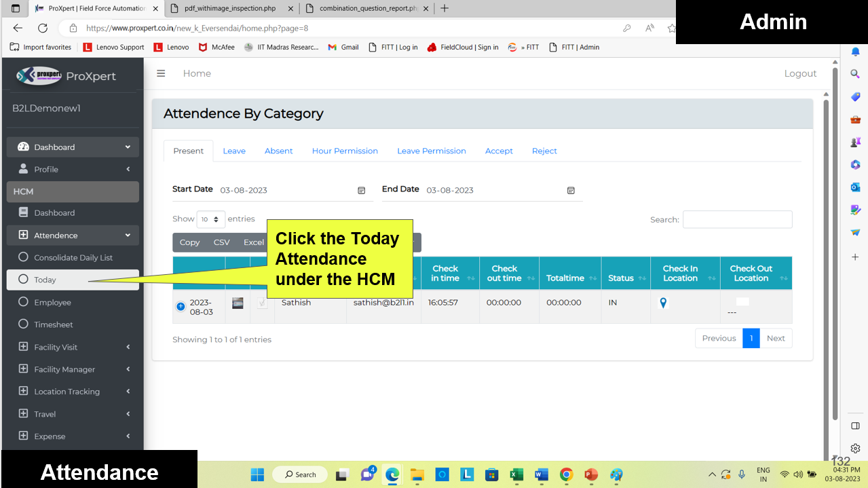
Task: Toggle sidebar with hamburger menu icon
Action: coord(161,73)
